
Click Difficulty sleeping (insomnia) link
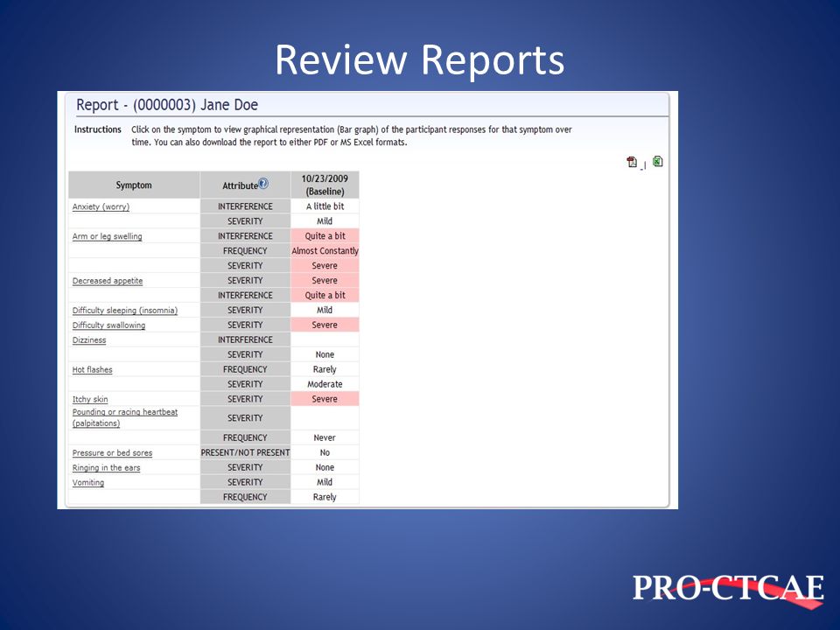tap(125, 310)
